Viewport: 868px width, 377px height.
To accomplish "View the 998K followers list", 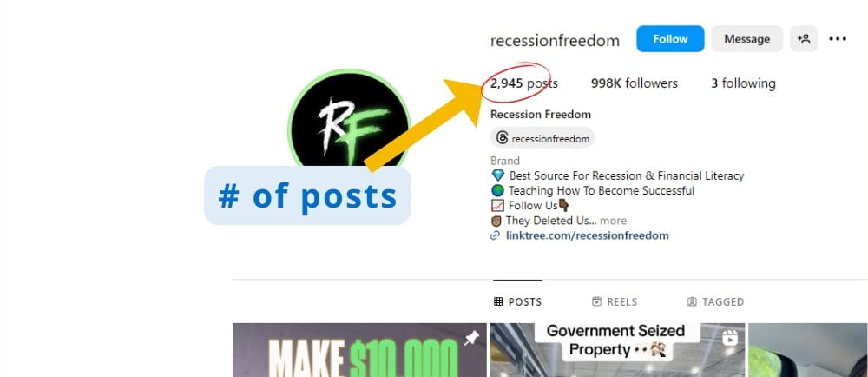I will [x=634, y=83].
